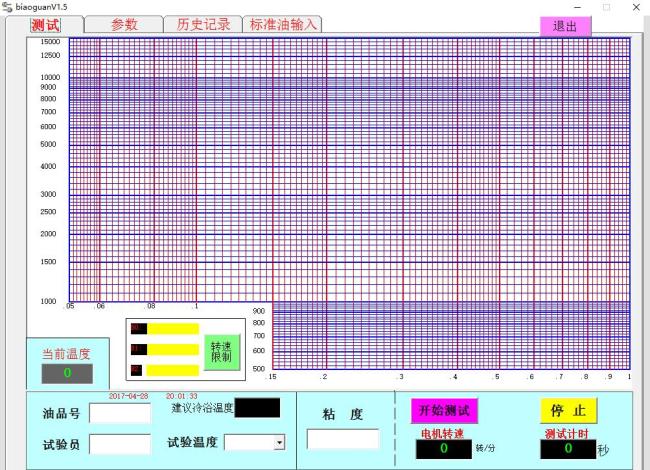This screenshot has width=650, height=470.
Task: Start the test with 开始测试 button
Action: pyautogui.click(x=444, y=411)
